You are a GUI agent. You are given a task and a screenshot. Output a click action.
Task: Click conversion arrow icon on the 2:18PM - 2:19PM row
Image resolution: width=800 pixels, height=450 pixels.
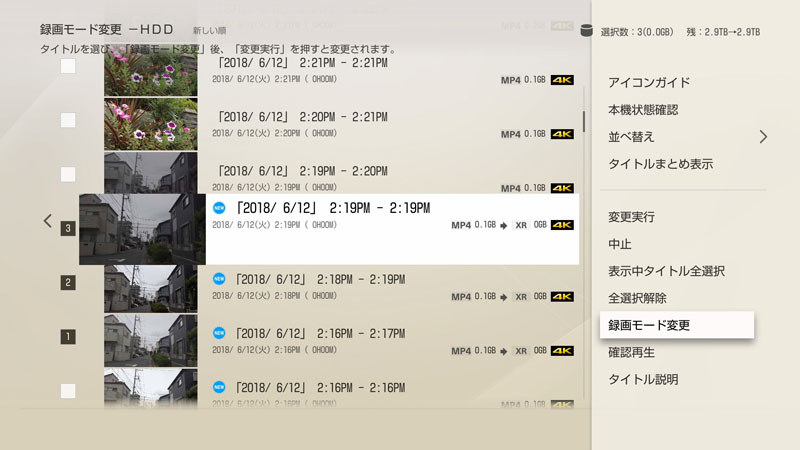pyautogui.click(x=504, y=297)
